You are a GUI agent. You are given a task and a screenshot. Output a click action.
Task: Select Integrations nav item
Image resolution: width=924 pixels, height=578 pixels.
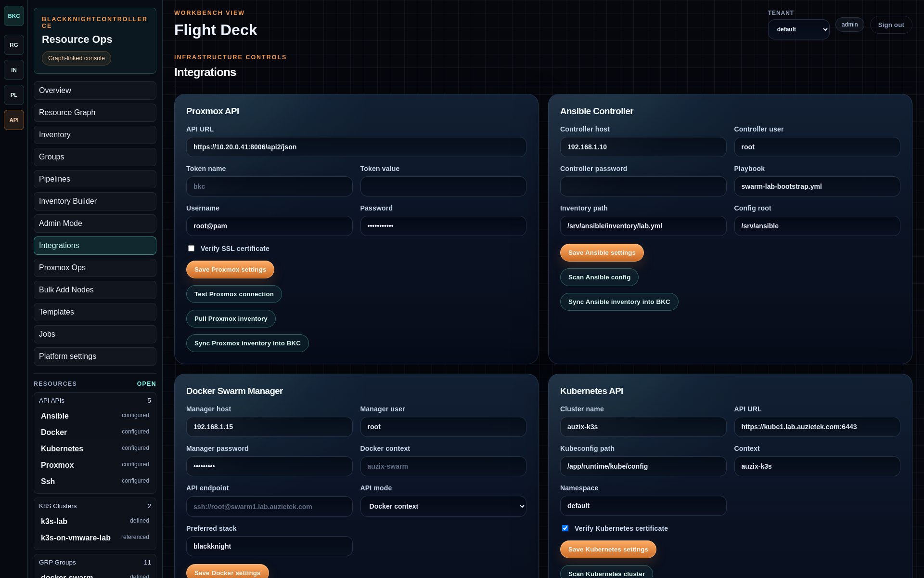[x=95, y=246]
